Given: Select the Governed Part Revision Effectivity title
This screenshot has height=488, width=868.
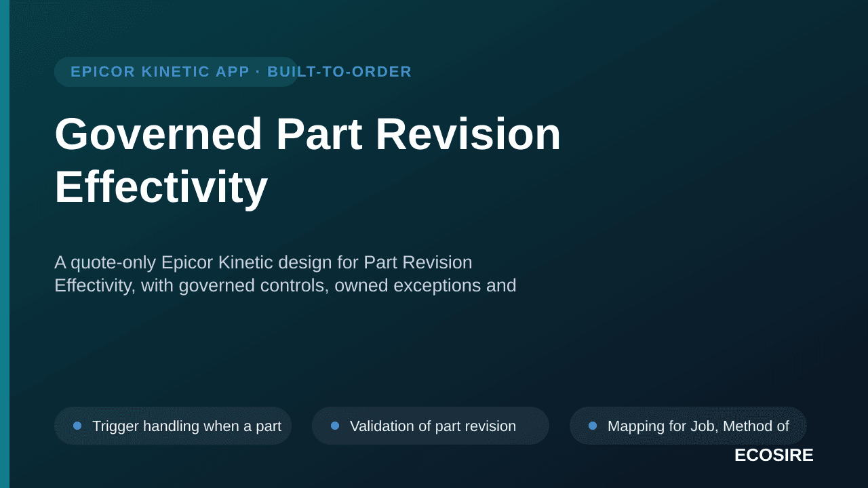Looking at the screenshot, I should tap(308, 160).
